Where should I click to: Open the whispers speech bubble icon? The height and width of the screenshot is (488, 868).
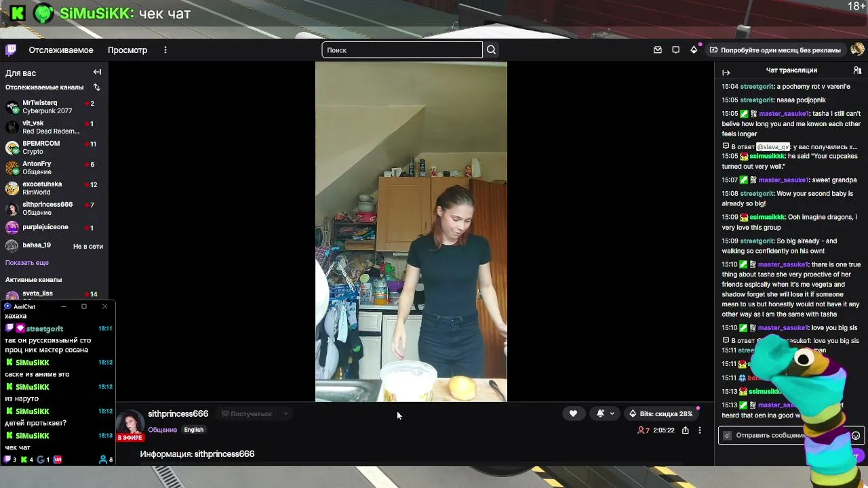tap(675, 50)
